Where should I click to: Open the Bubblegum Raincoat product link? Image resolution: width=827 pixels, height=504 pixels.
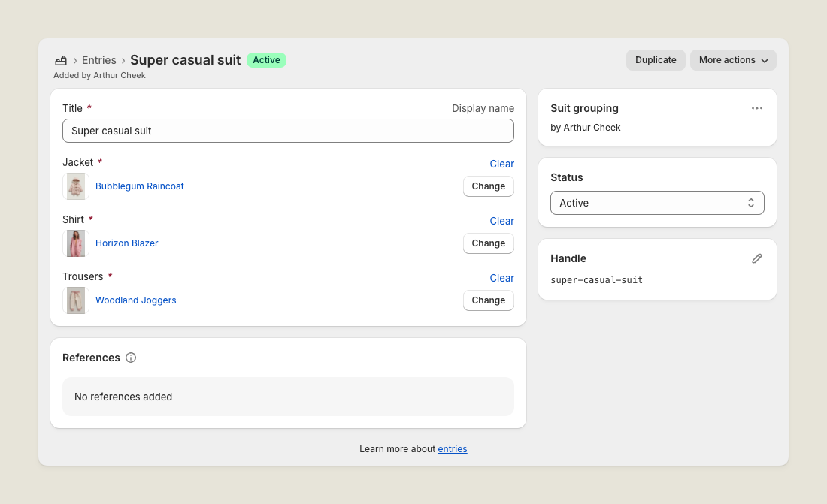(140, 186)
